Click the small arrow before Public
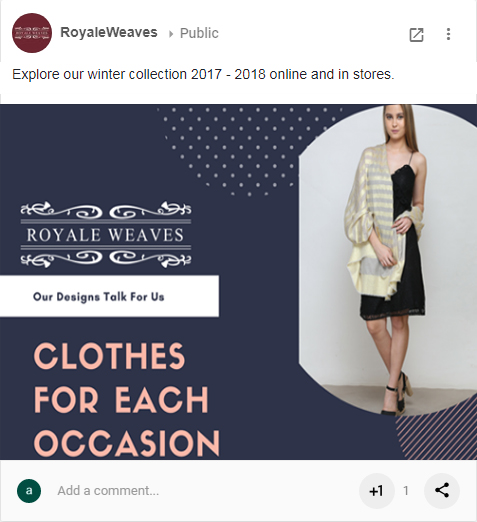 tap(171, 34)
